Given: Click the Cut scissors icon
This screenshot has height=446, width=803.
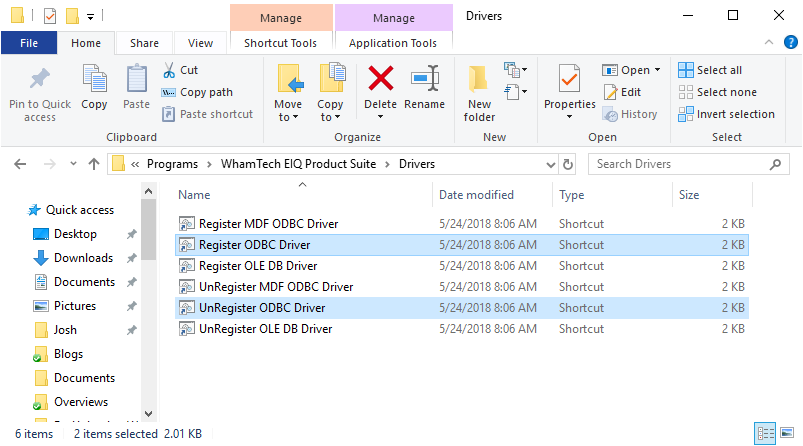Looking at the screenshot, I should (169, 70).
